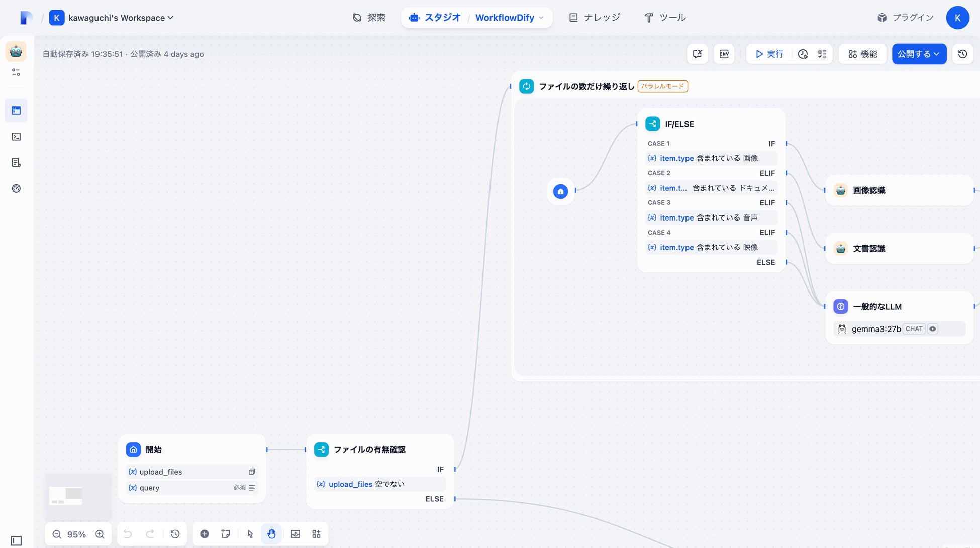Expand the kawaguchi's Workspace dropdown
Screen dimensions: 980x548
(121, 18)
